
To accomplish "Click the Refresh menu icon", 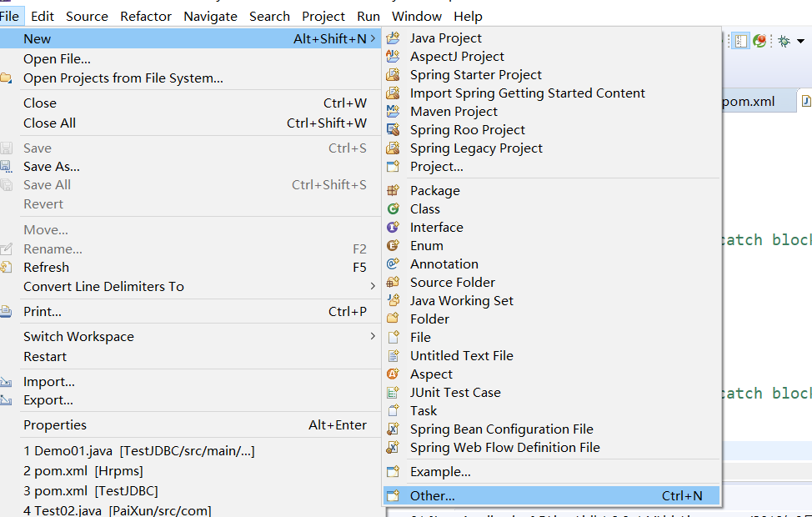I will click(6, 268).
